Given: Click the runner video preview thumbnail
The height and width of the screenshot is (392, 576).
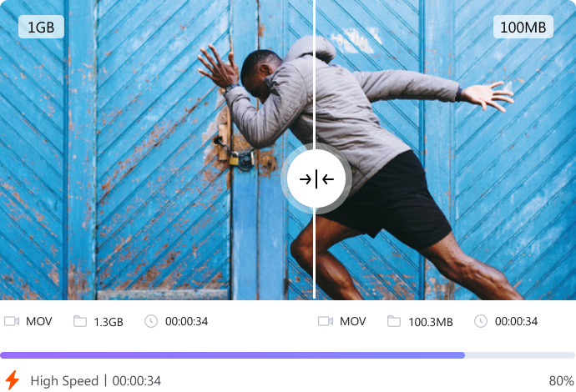Looking at the screenshot, I should [x=288, y=150].
